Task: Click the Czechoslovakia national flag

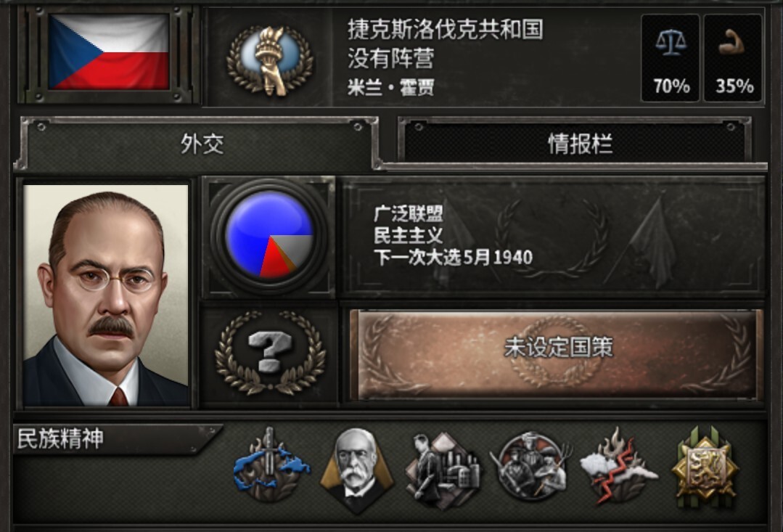Action: coord(109,52)
